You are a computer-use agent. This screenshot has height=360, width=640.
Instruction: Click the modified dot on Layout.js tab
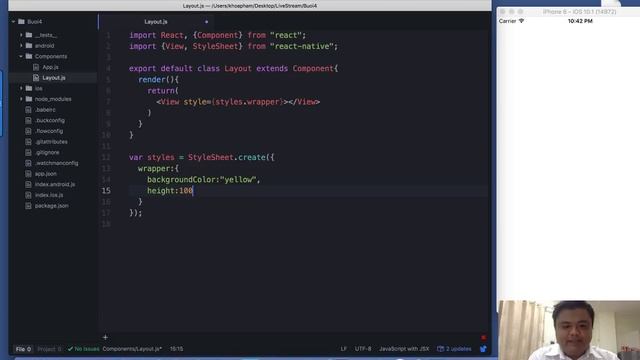(x=207, y=22)
